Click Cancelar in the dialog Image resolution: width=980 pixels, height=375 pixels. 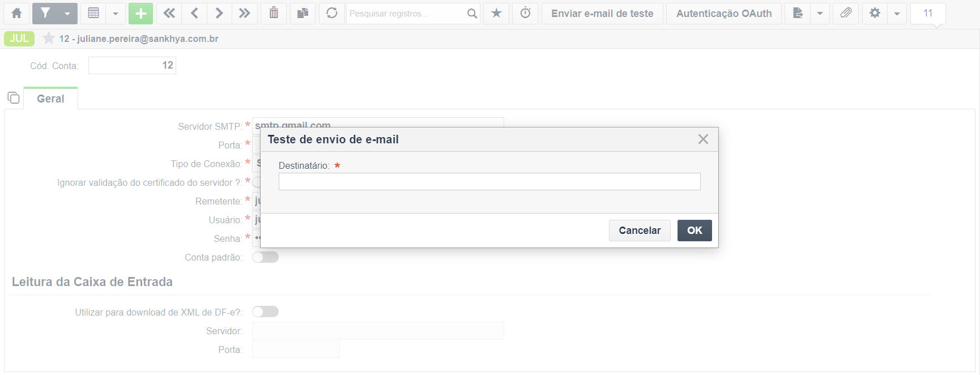click(640, 231)
